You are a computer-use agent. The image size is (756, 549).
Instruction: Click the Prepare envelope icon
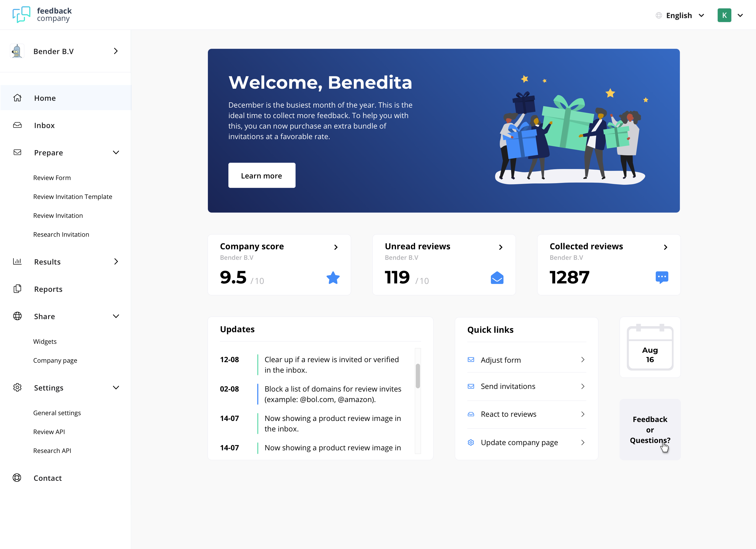pos(17,152)
